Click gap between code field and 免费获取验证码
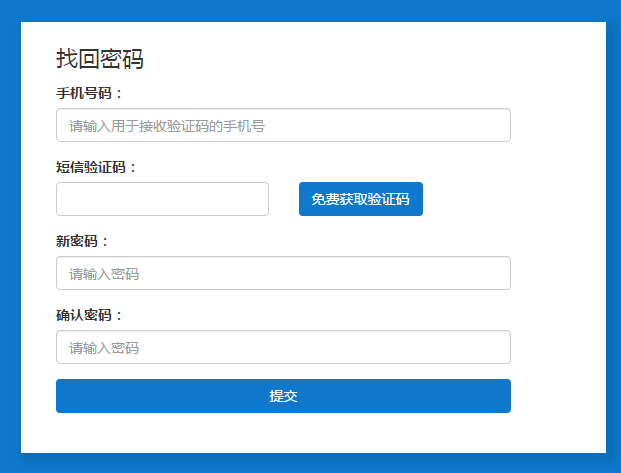This screenshot has height=473, width=621. pos(284,199)
